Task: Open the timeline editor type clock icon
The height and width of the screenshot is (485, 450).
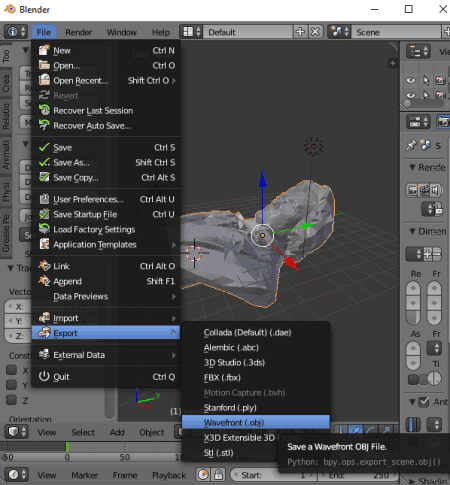Action: [16, 474]
